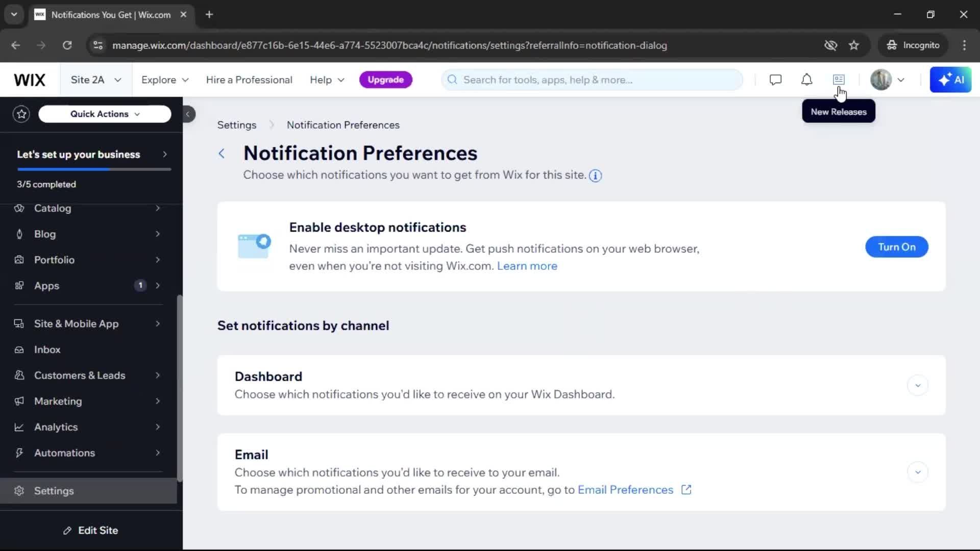This screenshot has width=980, height=551.
Task: Click the Automations lightning icon
Action: point(19,453)
